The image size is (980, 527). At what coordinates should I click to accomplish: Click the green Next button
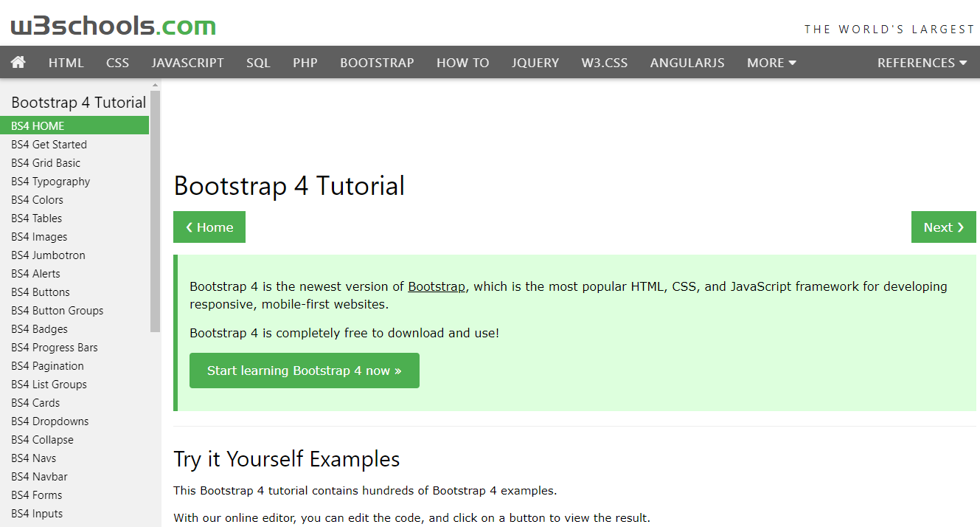tap(944, 227)
